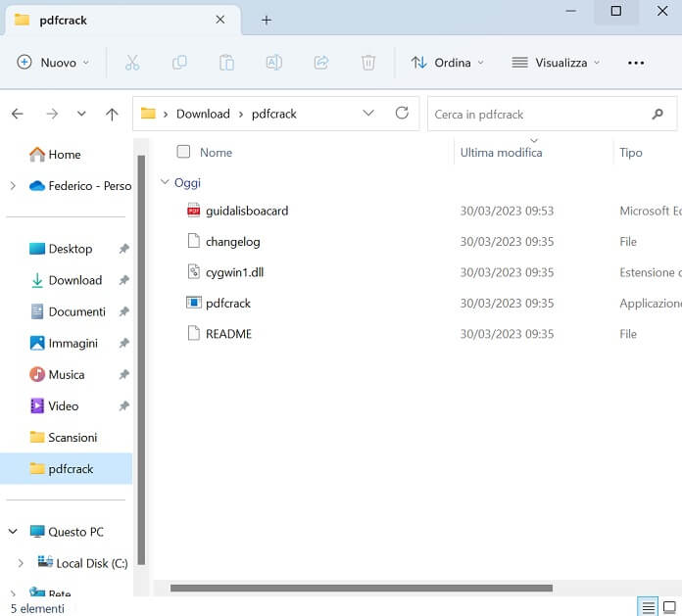Open Video in the navigation pane
The width and height of the screenshot is (682, 616).
[54, 406]
